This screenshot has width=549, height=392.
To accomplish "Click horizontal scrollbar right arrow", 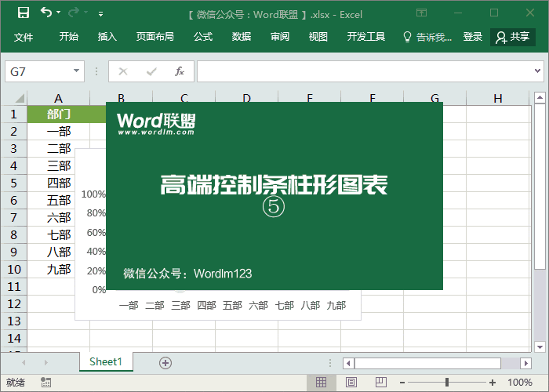I will pos(525,363).
